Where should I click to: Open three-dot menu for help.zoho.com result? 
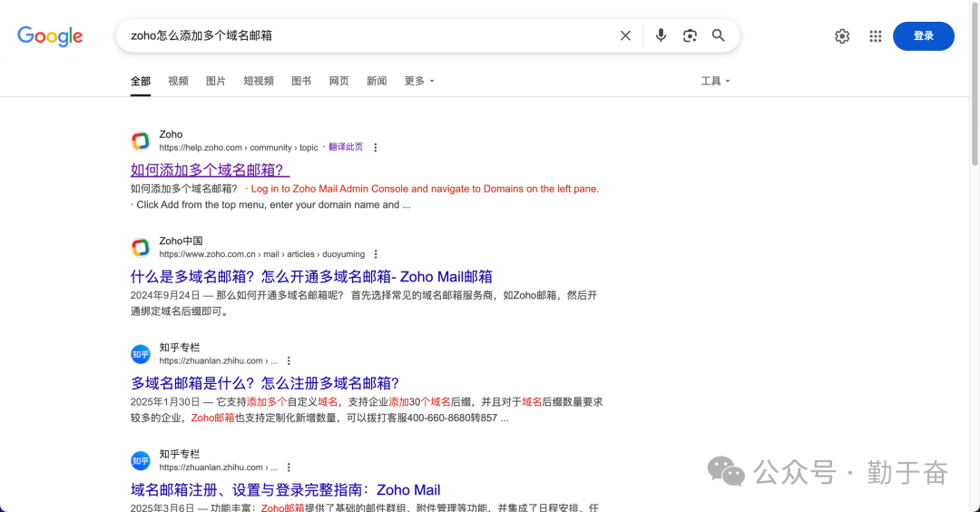[376, 147]
